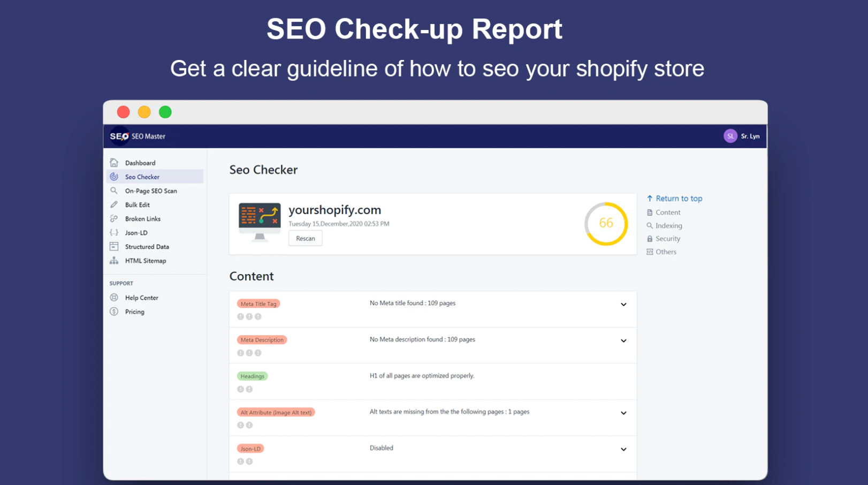Expand the Json-LD Disabled row
The image size is (868, 485).
click(x=623, y=450)
